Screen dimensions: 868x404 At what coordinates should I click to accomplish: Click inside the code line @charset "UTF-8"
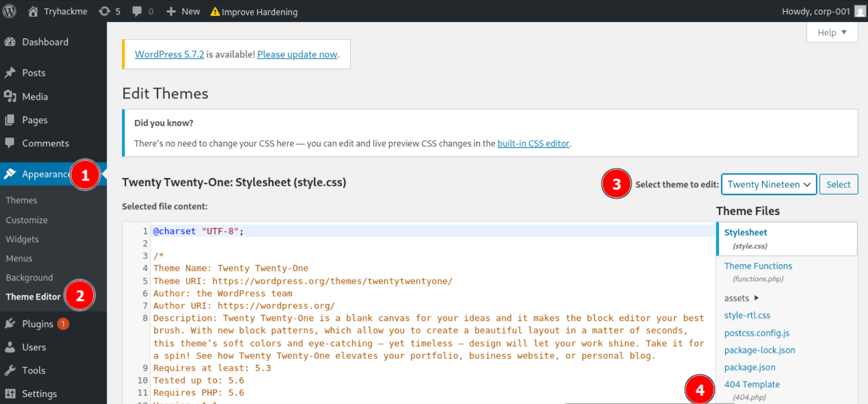pyautogui.click(x=198, y=231)
